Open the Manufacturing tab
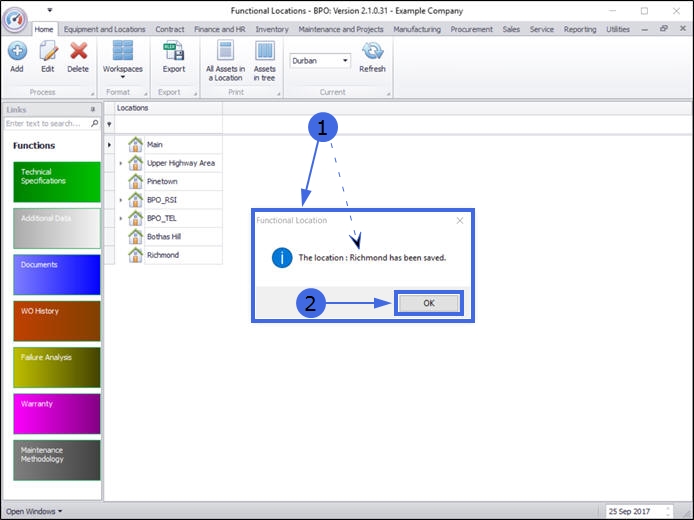 (417, 29)
